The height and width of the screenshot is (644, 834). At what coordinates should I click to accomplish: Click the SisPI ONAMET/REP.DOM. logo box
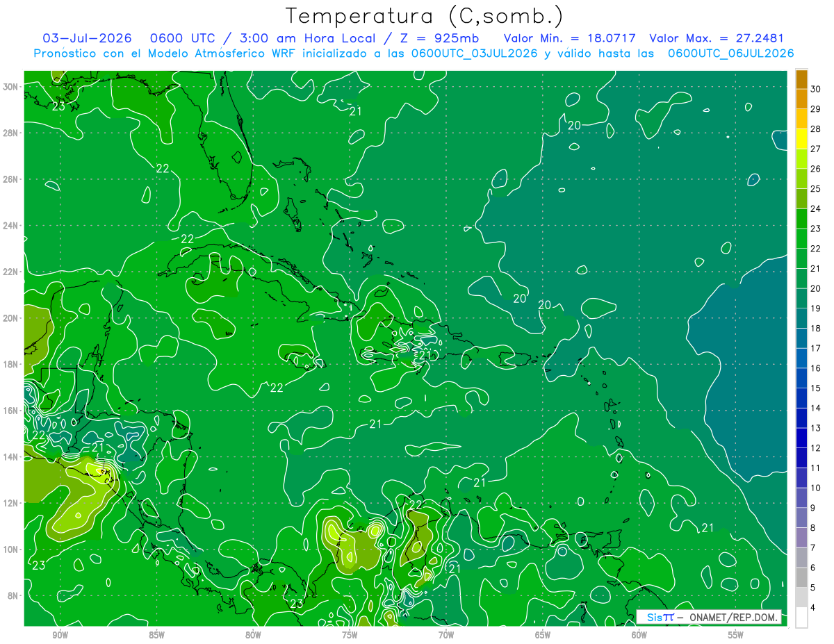pos(708,617)
